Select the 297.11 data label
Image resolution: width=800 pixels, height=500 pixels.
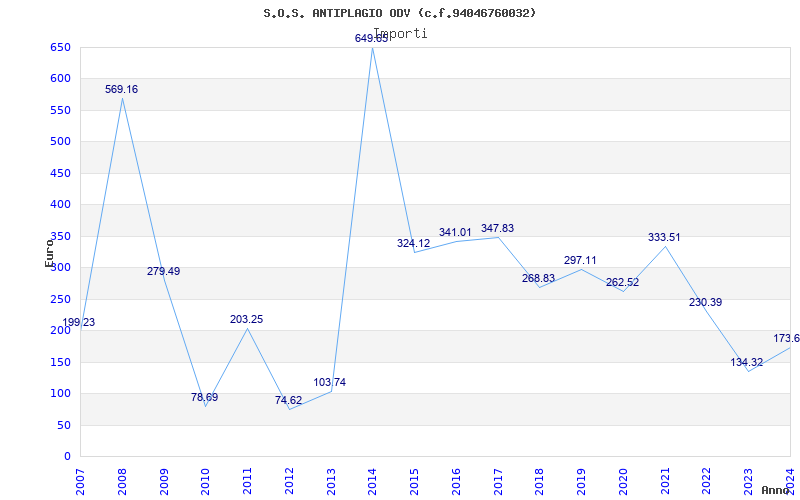pyautogui.click(x=580, y=260)
